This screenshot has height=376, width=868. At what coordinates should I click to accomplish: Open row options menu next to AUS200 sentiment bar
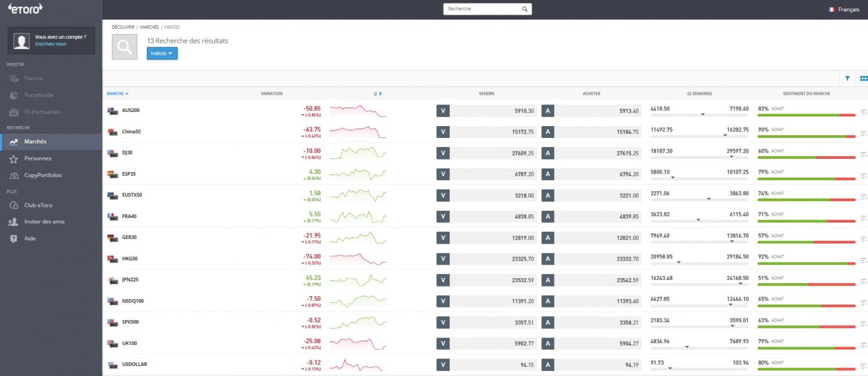coord(863,111)
